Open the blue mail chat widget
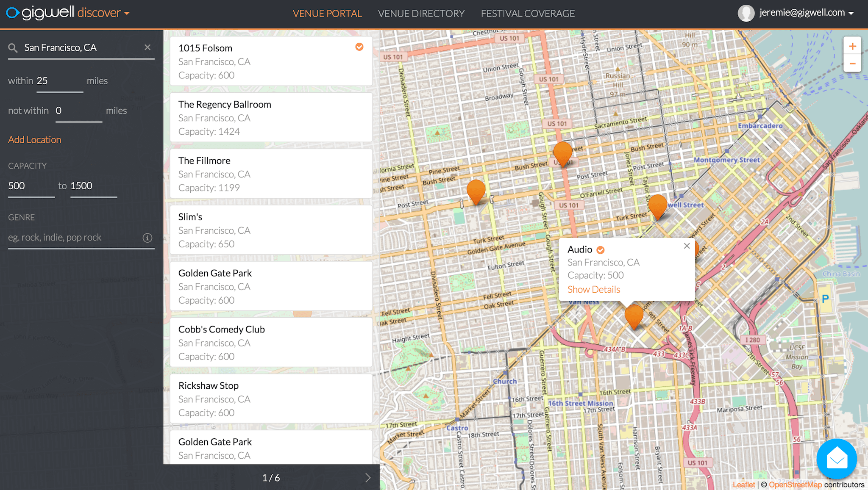The height and width of the screenshot is (490, 868). [x=837, y=459]
